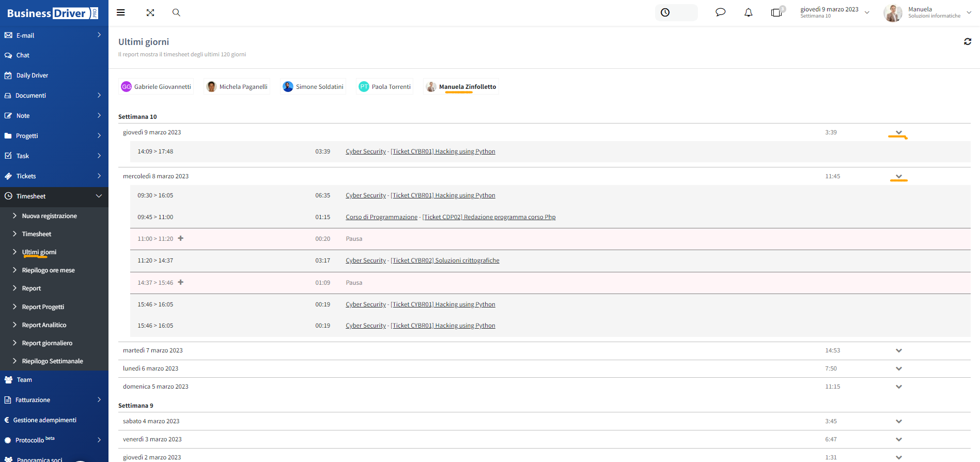Select the Manuela Zinfolletto user tab
Image resolution: width=980 pixels, height=462 pixels.
(x=461, y=87)
